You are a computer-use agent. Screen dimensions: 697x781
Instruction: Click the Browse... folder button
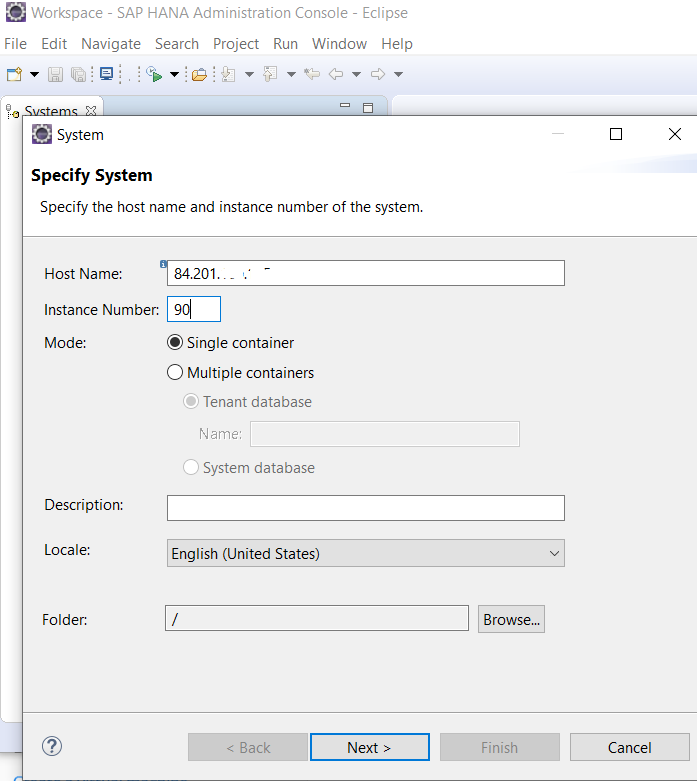[511, 619]
